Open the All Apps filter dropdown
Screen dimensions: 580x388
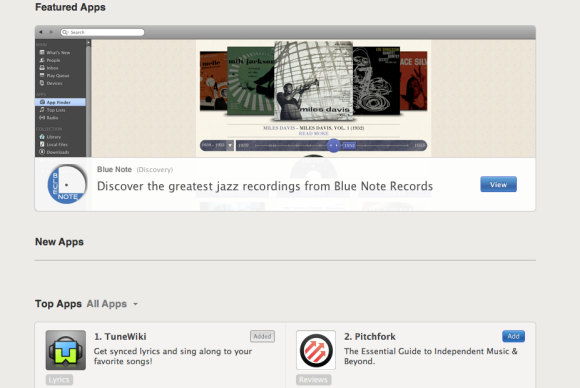[112, 304]
